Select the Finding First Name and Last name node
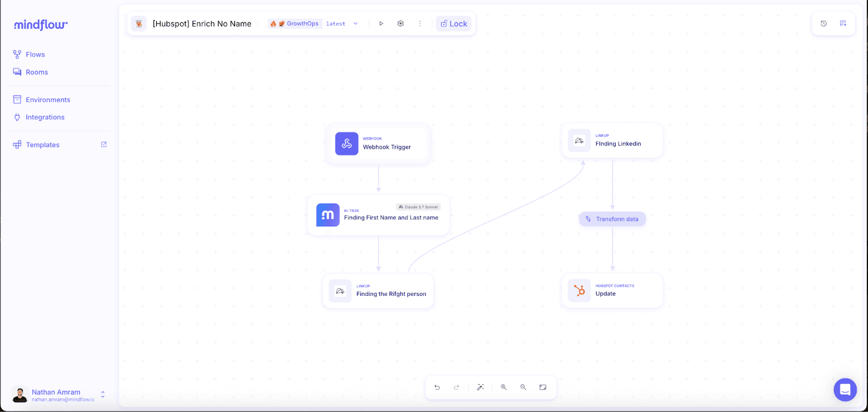 tap(379, 215)
